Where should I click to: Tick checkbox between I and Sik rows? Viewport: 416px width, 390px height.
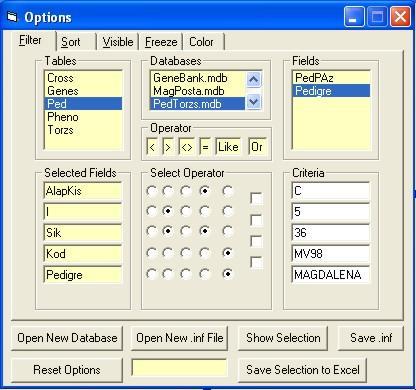click(256, 220)
